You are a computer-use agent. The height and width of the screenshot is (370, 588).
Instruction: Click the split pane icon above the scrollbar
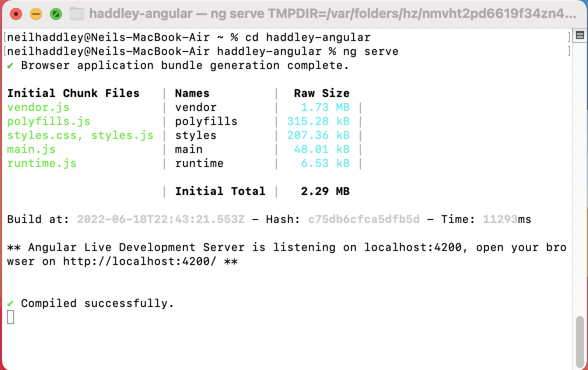(579, 35)
